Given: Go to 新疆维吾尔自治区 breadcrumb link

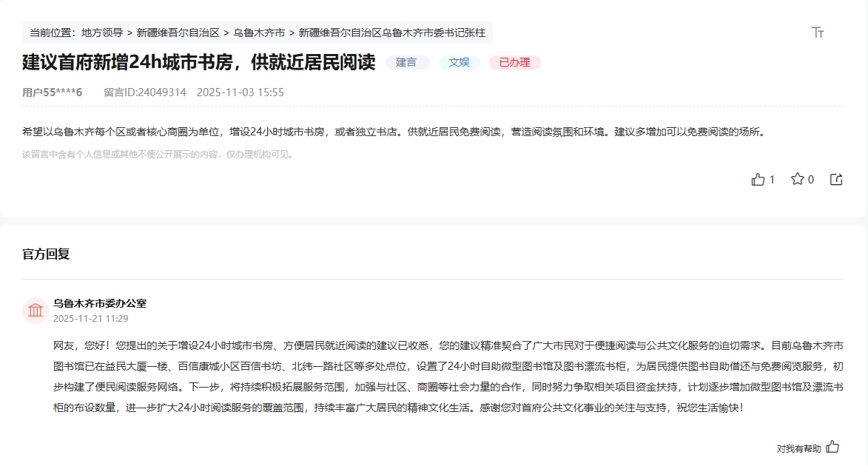Looking at the screenshot, I should pos(178,33).
